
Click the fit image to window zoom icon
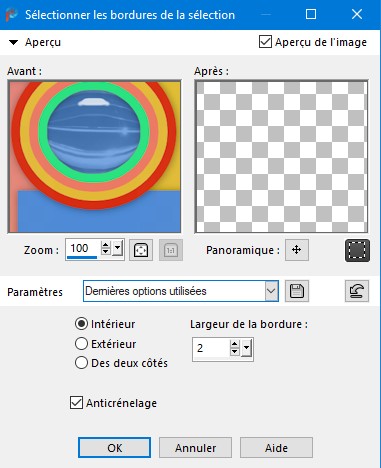click(141, 250)
